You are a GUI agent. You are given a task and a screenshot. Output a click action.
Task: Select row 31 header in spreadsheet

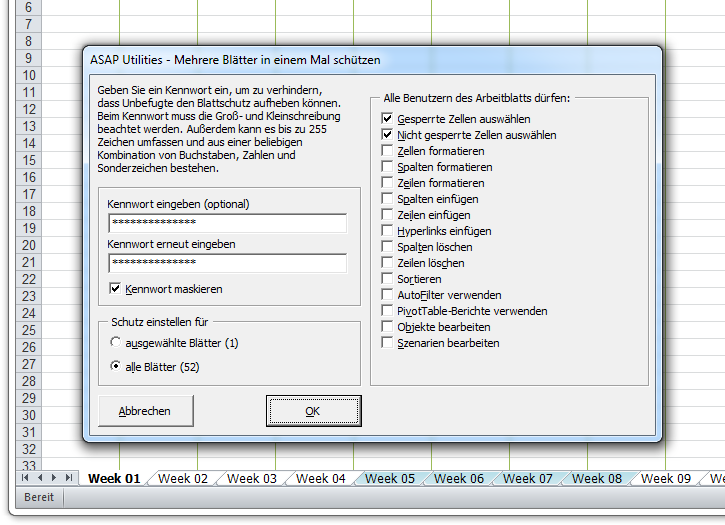point(29,432)
